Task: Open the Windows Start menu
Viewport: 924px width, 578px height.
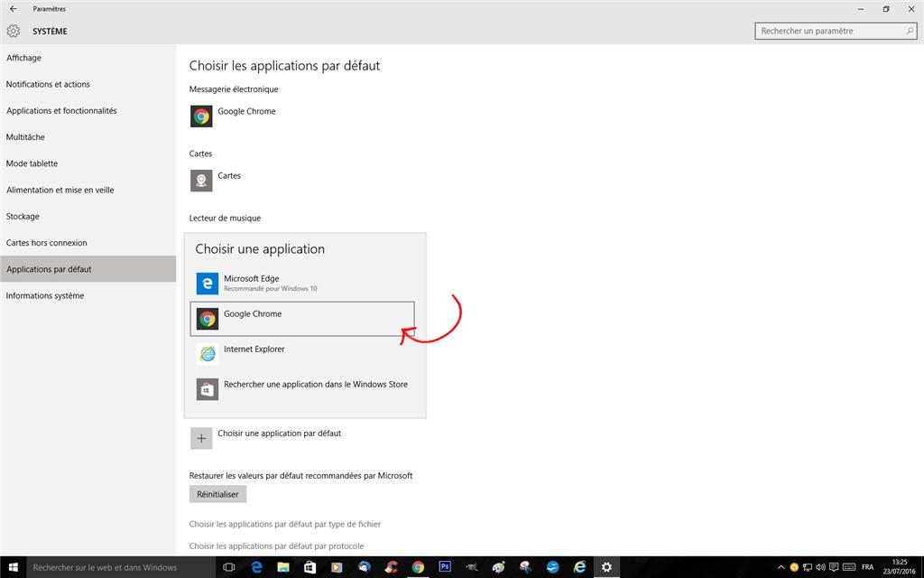Action: pyautogui.click(x=13, y=567)
